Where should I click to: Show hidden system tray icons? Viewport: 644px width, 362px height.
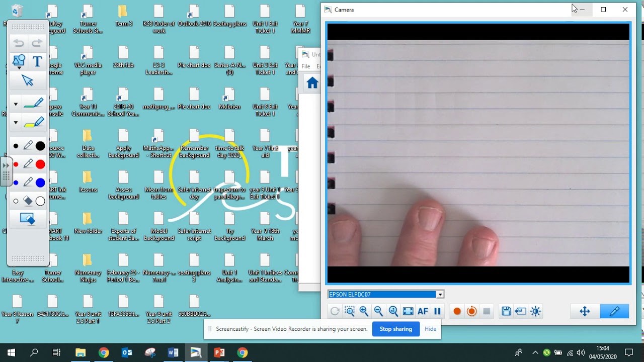coord(535,352)
